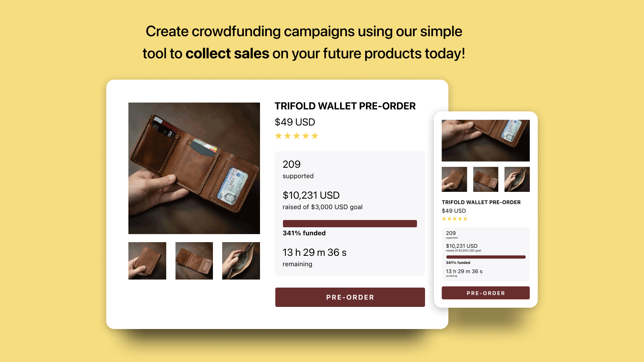644x362 pixels.
Task: Open the large wallet product image in the desktop card
Action: coord(194,168)
